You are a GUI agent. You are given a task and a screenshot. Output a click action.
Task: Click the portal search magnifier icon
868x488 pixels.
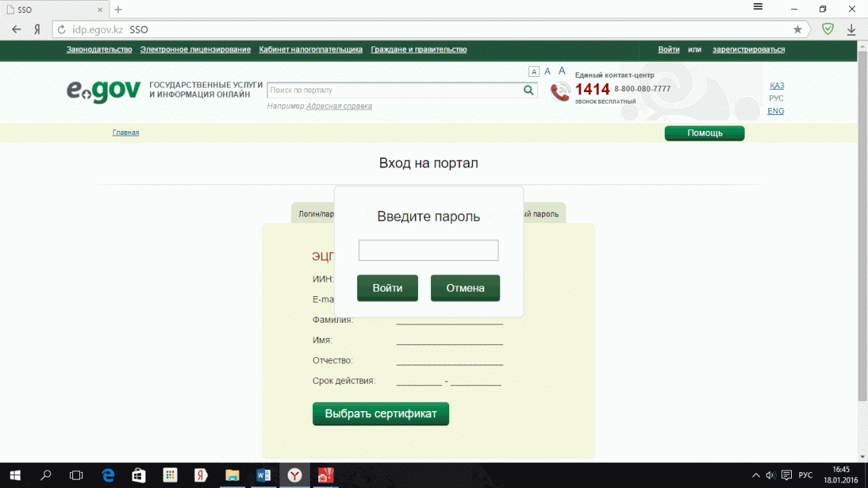pos(528,90)
